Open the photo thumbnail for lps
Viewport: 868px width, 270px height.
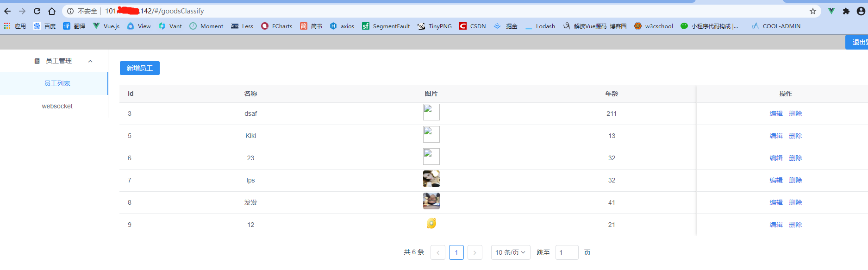point(431,179)
